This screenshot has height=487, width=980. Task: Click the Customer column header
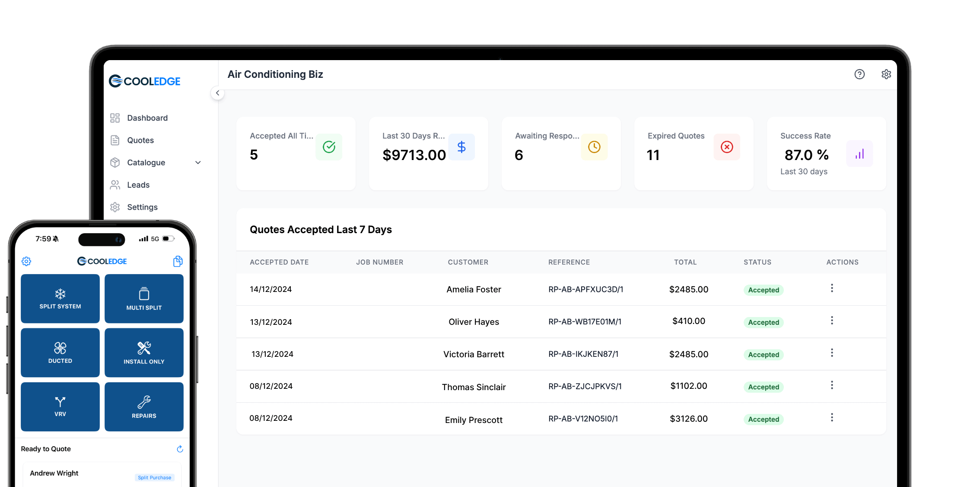click(x=468, y=262)
